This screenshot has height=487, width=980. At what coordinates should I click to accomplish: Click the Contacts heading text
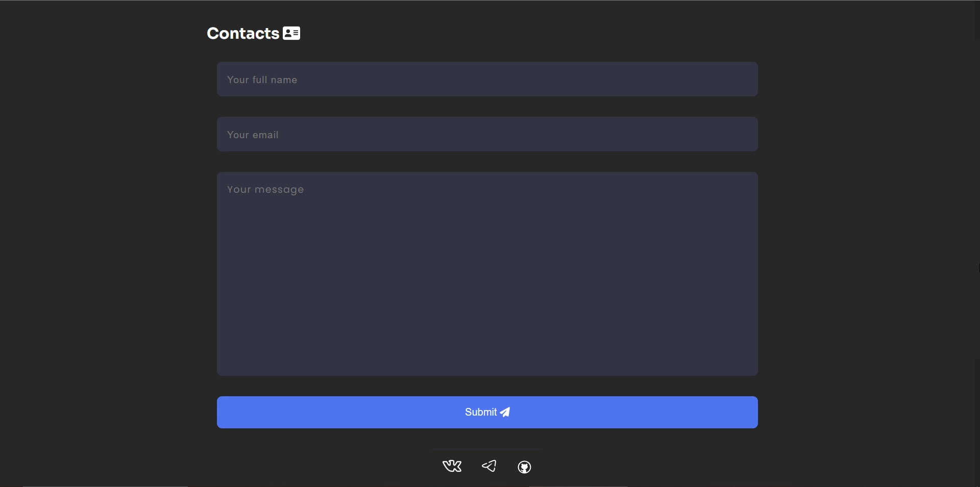[243, 33]
